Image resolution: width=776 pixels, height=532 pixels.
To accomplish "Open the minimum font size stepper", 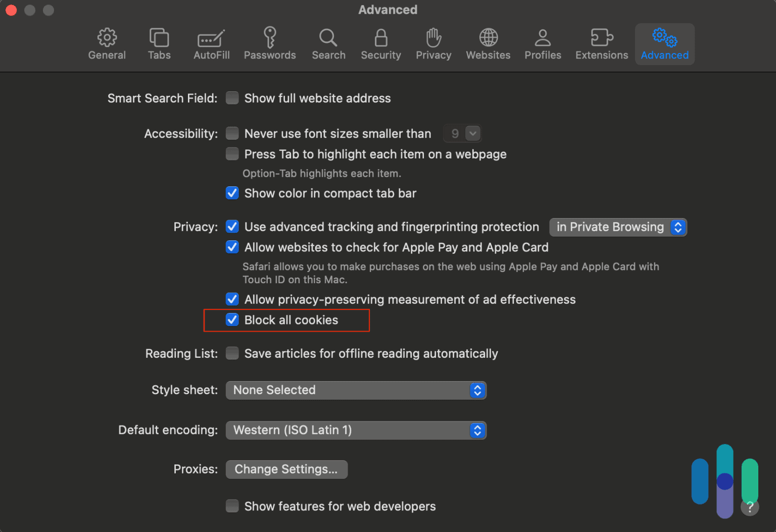I will click(x=472, y=134).
